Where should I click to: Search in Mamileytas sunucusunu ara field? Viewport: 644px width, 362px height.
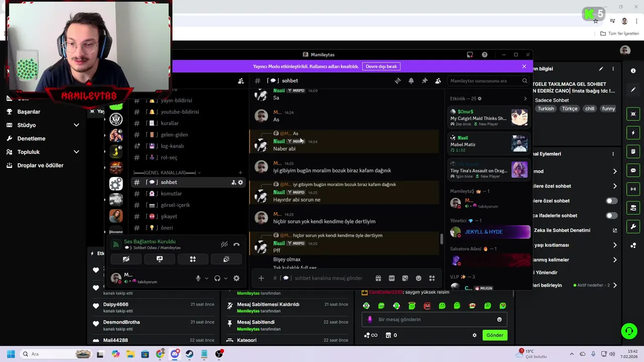[x=488, y=80]
